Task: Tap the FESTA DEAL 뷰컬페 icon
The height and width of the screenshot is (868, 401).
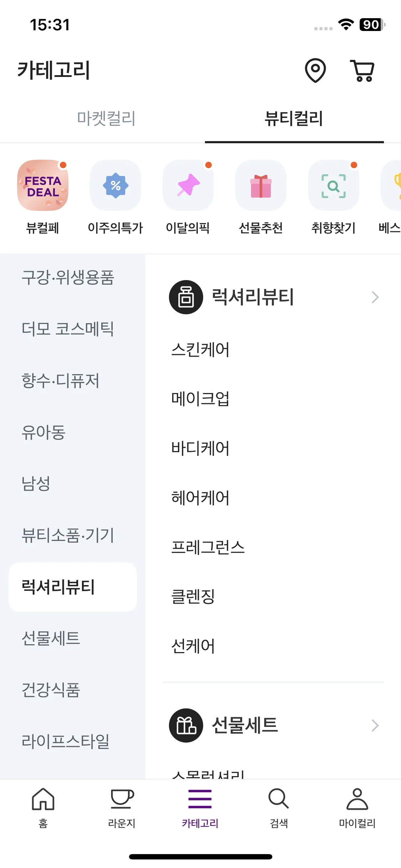Action: coord(43,185)
